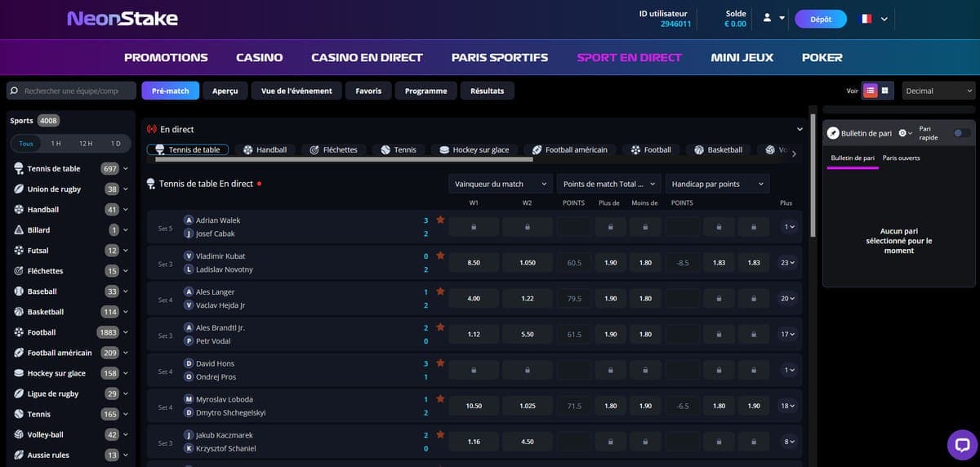Switch to Paris ouverts tab
This screenshot has width=980, height=467.
(902, 158)
